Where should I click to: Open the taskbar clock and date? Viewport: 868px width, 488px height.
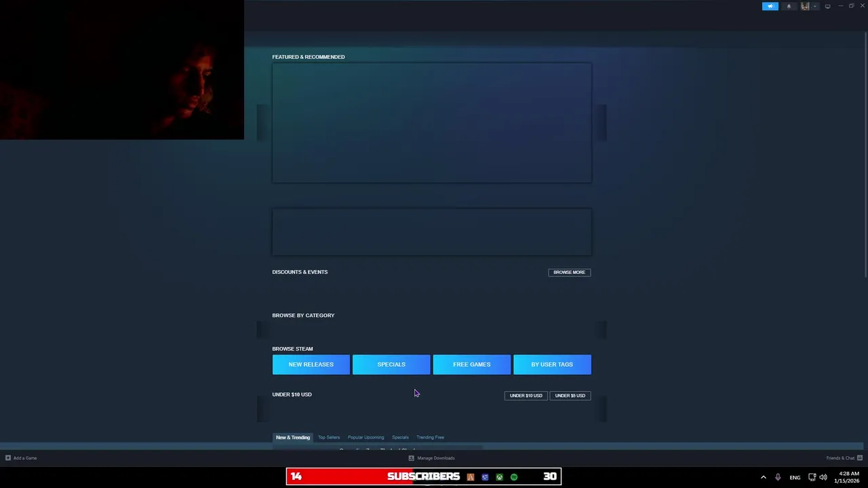tap(848, 477)
